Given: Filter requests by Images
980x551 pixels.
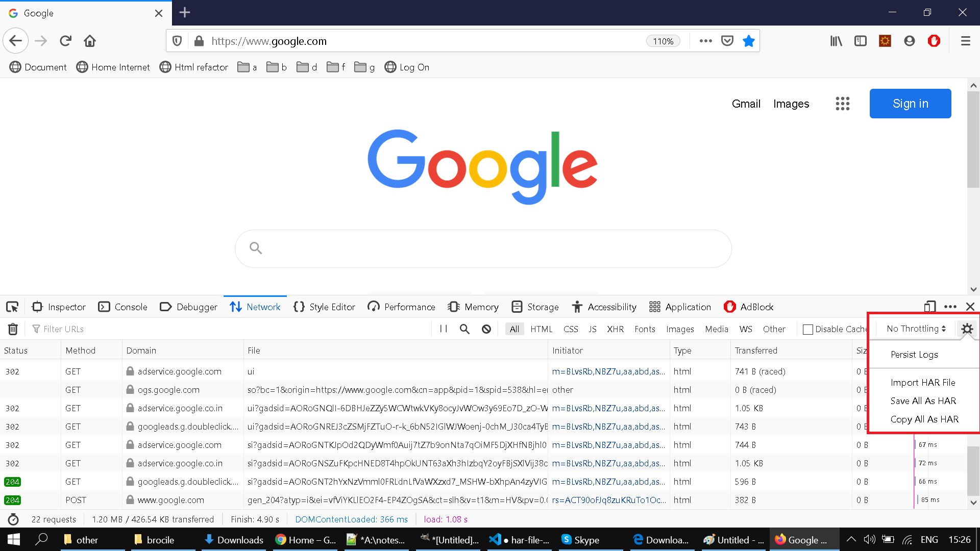Looking at the screenshot, I should [680, 329].
